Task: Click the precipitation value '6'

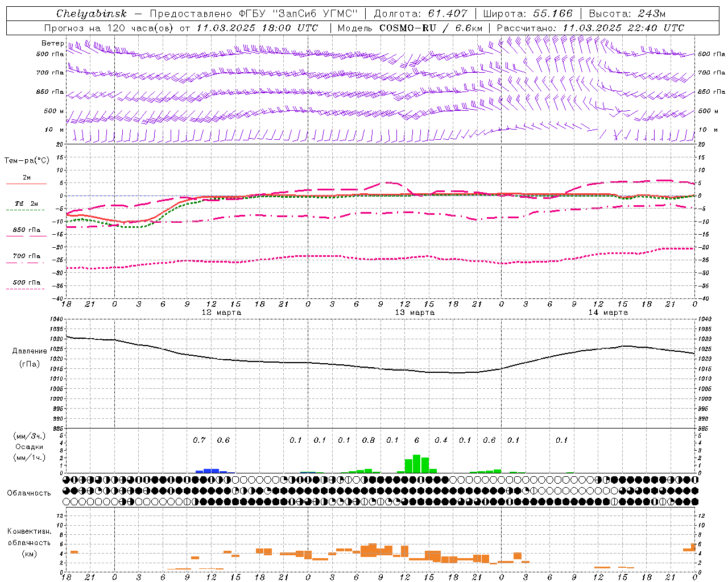Action: click(417, 440)
